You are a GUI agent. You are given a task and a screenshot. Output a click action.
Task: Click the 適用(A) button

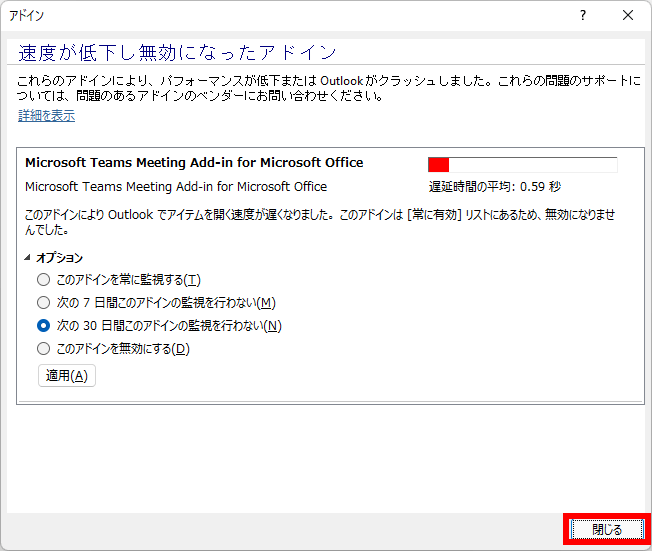pyautogui.click(x=67, y=376)
